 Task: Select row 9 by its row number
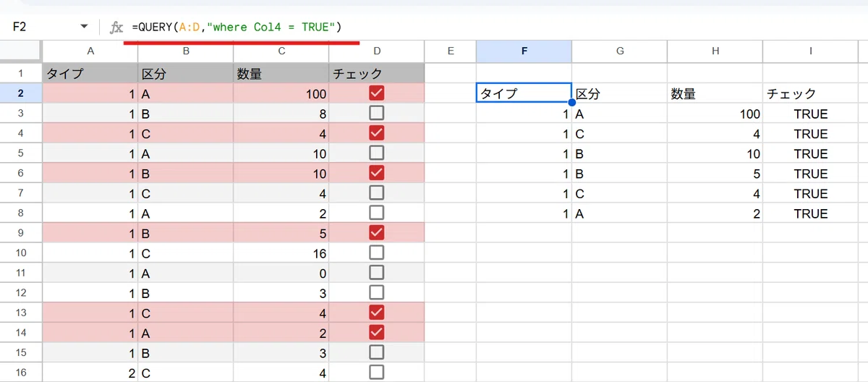tap(21, 232)
